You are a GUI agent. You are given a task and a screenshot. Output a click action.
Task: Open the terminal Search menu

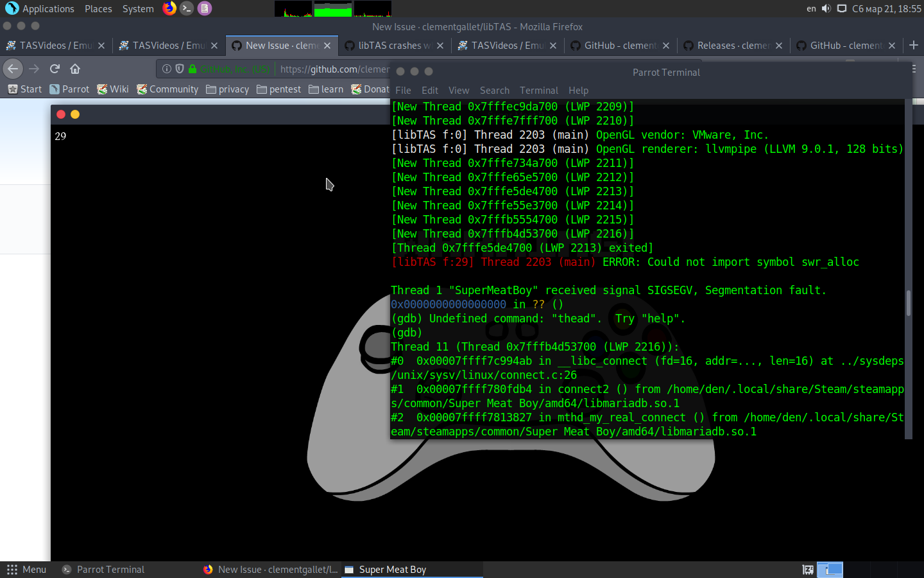495,91
